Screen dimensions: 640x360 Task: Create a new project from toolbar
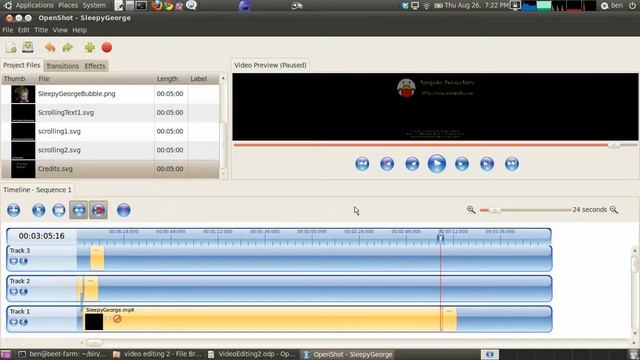click(x=11, y=47)
